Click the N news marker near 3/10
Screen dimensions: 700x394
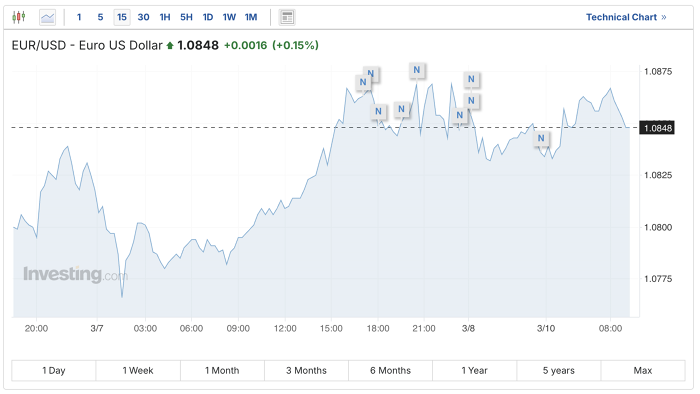(541, 138)
